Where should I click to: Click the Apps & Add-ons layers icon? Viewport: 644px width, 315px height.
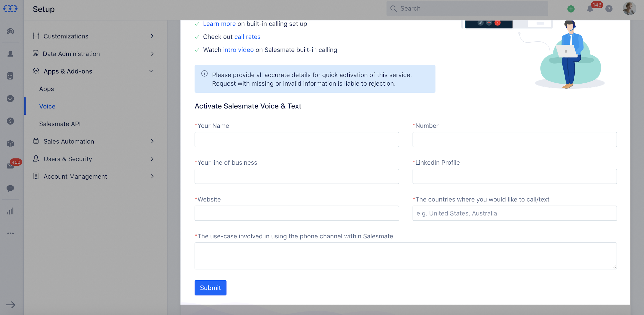coord(36,71)
